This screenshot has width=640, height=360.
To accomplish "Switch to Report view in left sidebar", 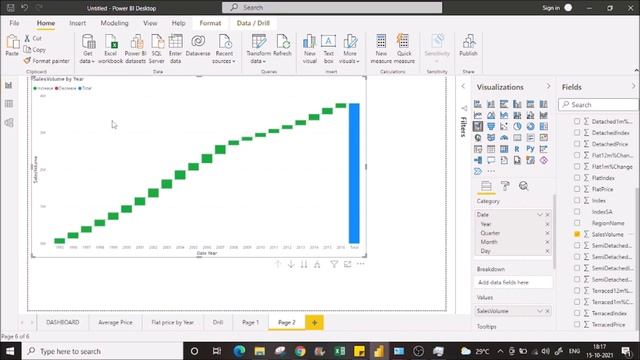I will 9,85.
